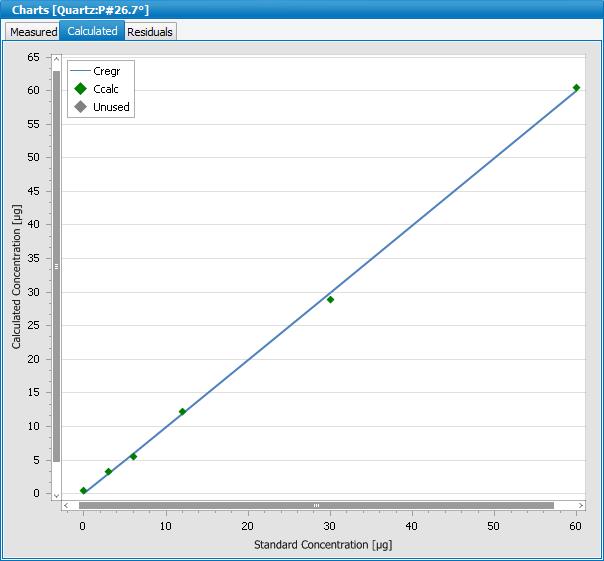Select the data point at 60 µg
Viewport: 604px width, 561px height.
[576, 88]
